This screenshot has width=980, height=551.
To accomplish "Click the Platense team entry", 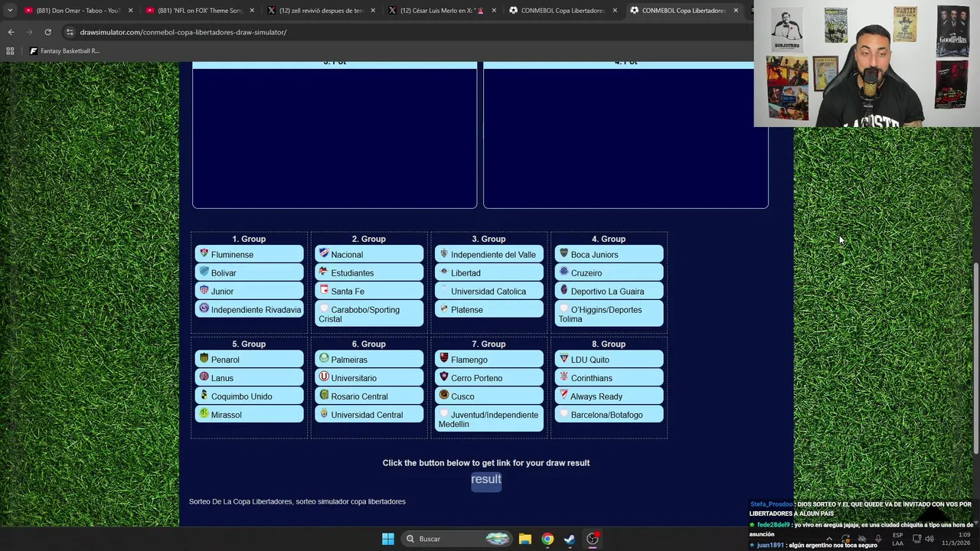I will click(489, 309).
